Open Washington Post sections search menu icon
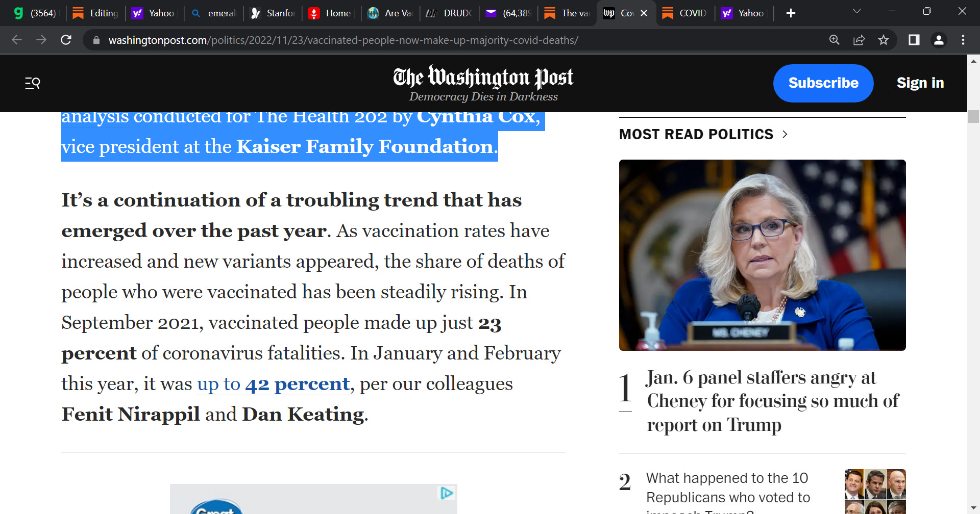The width and height of the screenshot is (980, 514). click(x=33, y=83)
